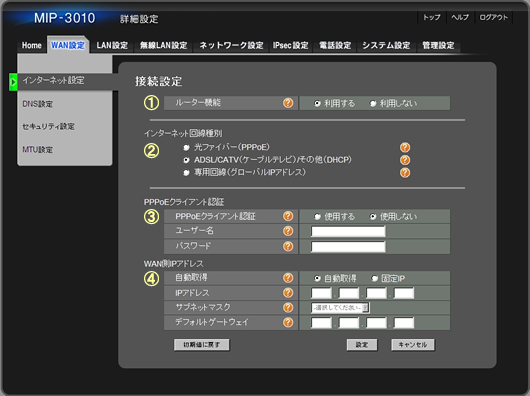The height and width of the screenshot is (396, 530).
Task: Switch to 電話設定 tab
Action: tap(335, 45)
